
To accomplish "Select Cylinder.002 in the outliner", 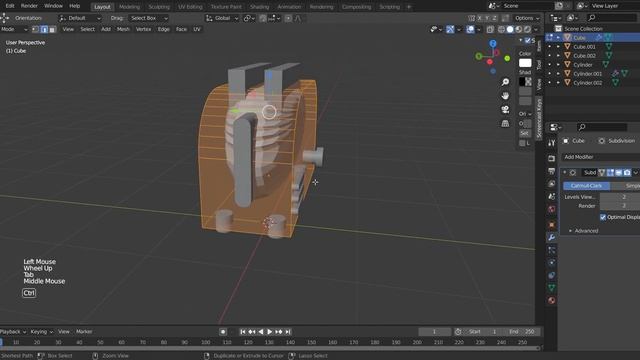I will [x=587, y=82].
